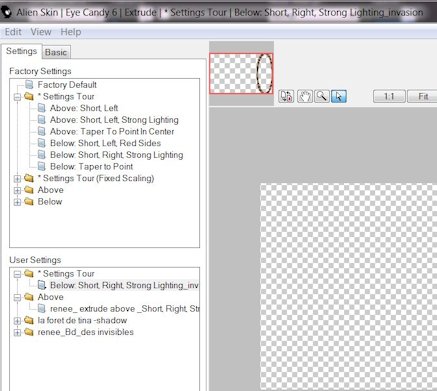Click la foret de tina -shadow folder icon
This screenshot has height=391, width=437.
click(29, 320)
